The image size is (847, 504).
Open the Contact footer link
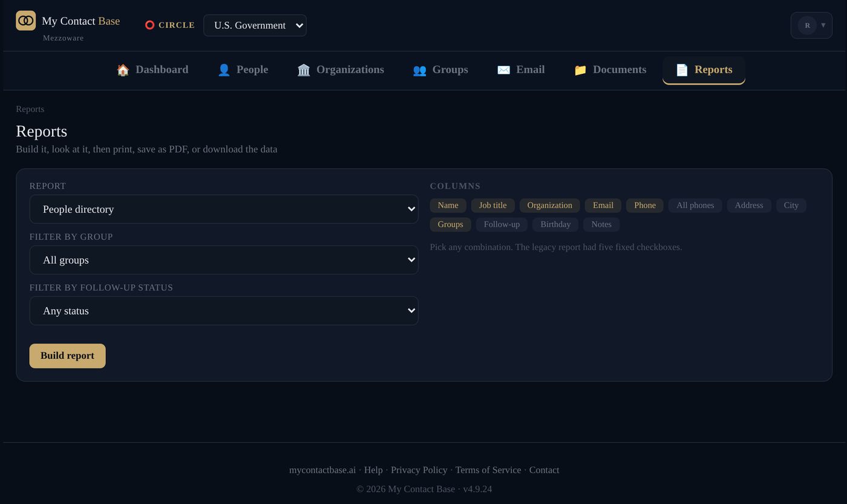pyautogui.click(x=544, y=470)
